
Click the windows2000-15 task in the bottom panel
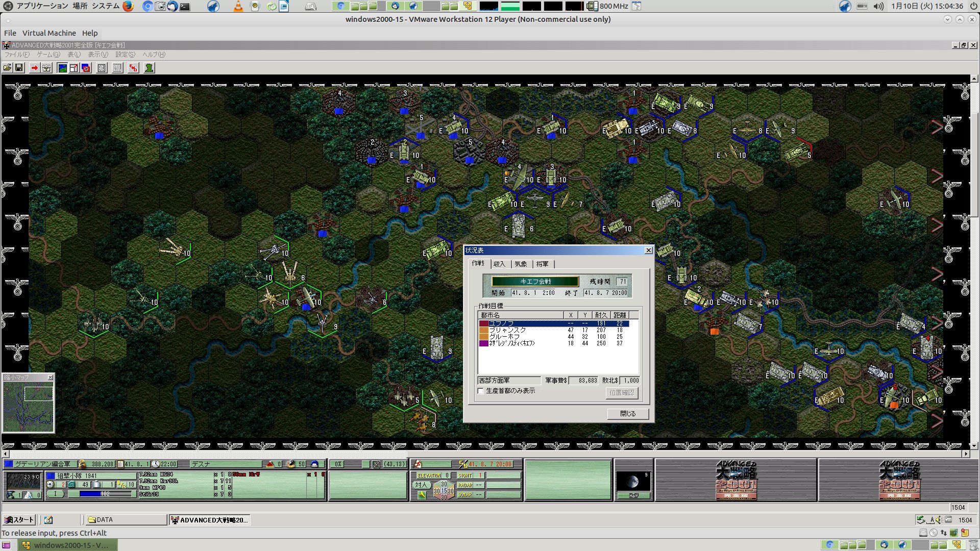68,545
